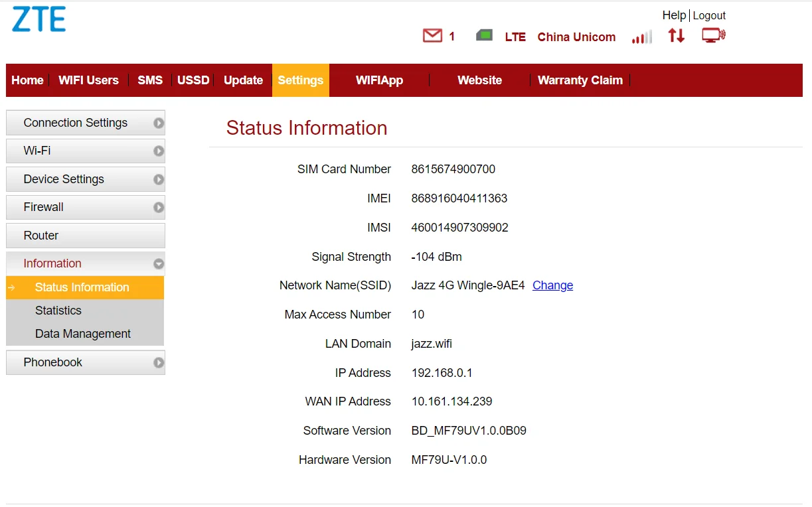This screenshot has height=507, width=812.
Task: Click the IP address 192.168.0.1
Action: coord(442,373)
